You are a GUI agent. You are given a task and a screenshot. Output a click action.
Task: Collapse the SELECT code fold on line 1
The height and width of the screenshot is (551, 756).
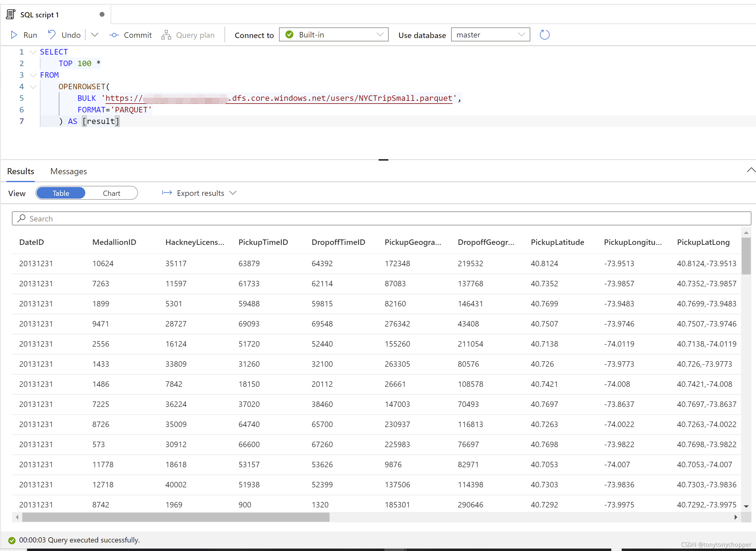tap(33, 52)
